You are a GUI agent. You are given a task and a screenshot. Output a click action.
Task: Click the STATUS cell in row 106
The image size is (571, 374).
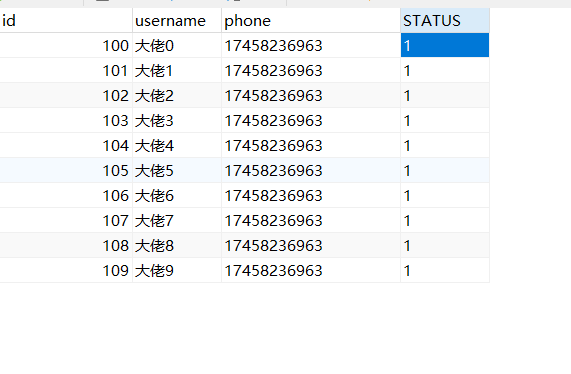[x=445, y=196]
